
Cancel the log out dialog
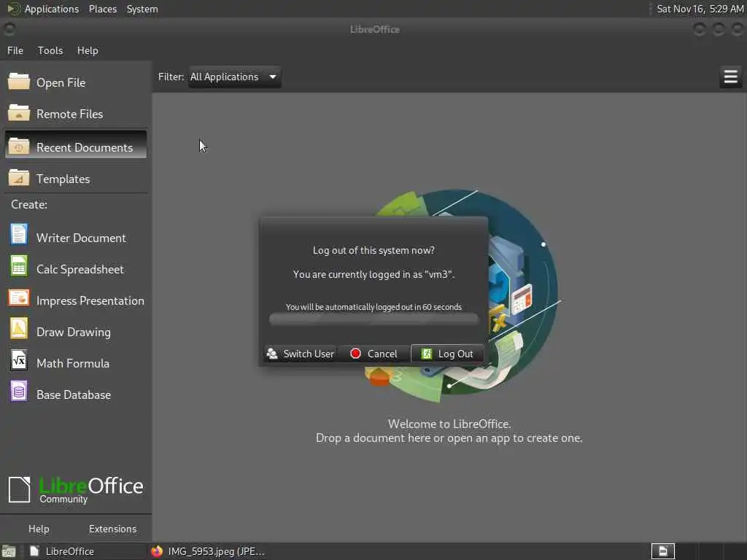coord(374,354)
